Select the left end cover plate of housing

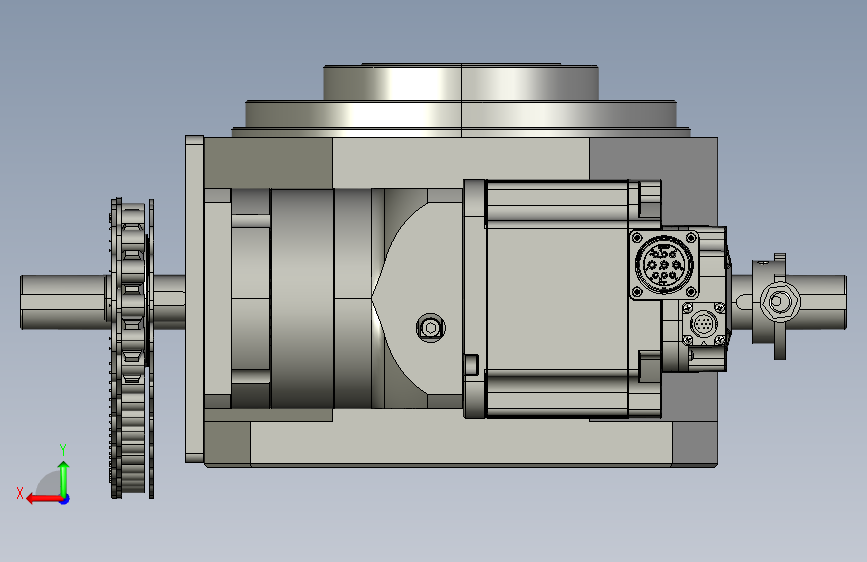194,299
